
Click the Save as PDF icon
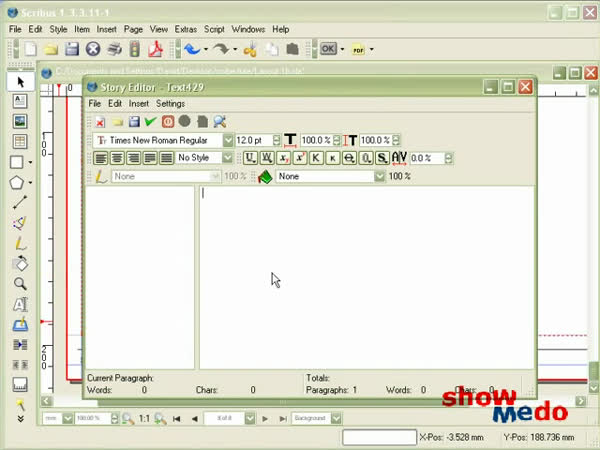pyautogui.click(x=155, y=49)
